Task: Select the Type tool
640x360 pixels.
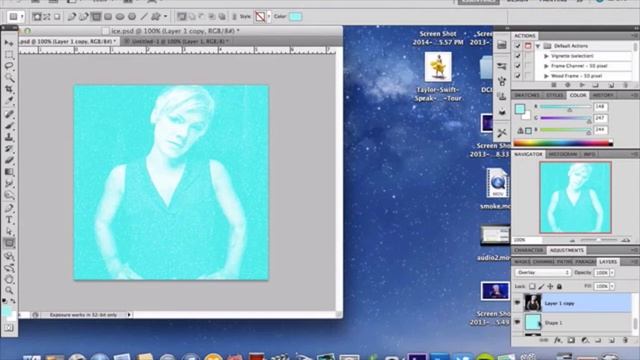Action: 9,220
